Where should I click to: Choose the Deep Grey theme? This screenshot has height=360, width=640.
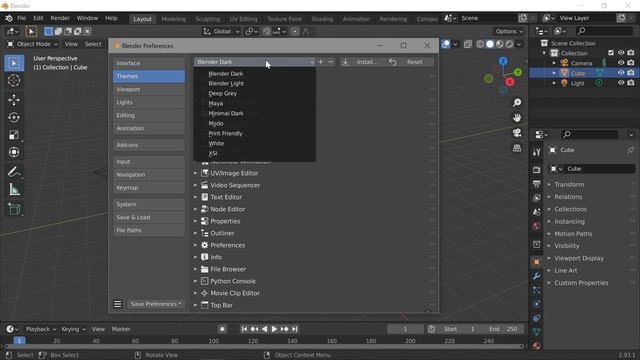222,93
